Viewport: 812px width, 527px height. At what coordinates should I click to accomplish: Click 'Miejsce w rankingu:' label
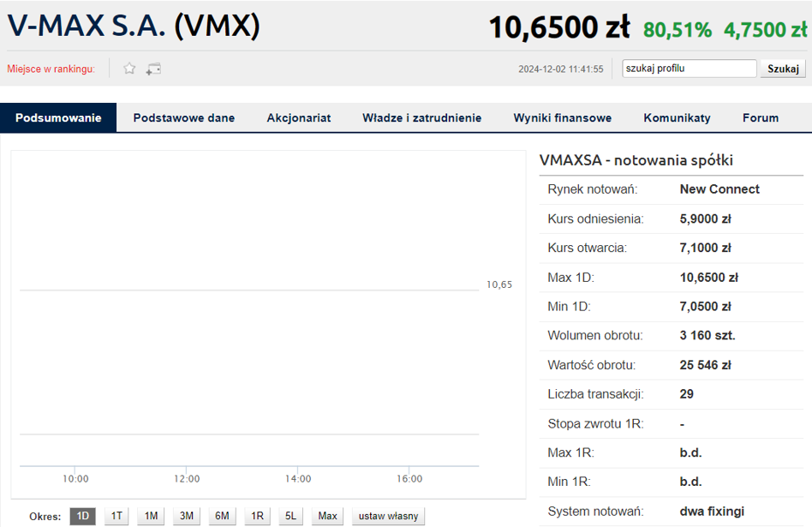pyautogui.click(x=51, y=69)
